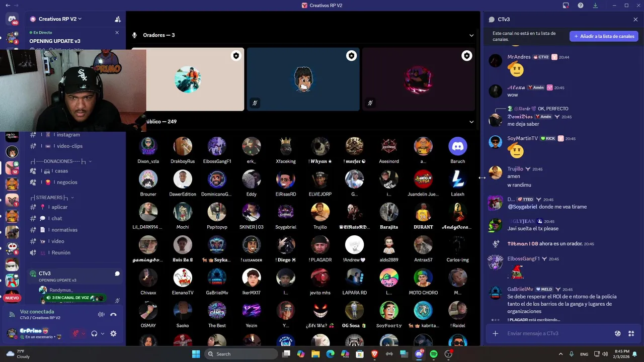
Task: Open DURANT audience member avatar
Action: tap(423, 212)
